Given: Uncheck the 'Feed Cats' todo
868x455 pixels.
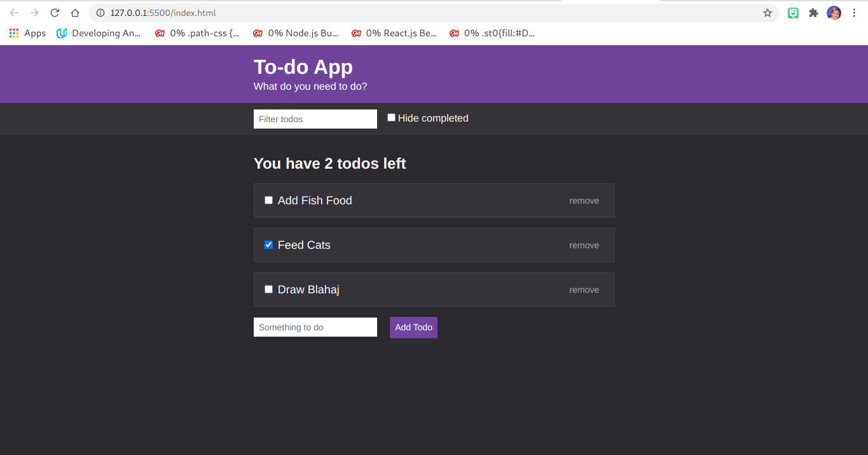Looking at the screenshot, I should [x=268, y=244].
